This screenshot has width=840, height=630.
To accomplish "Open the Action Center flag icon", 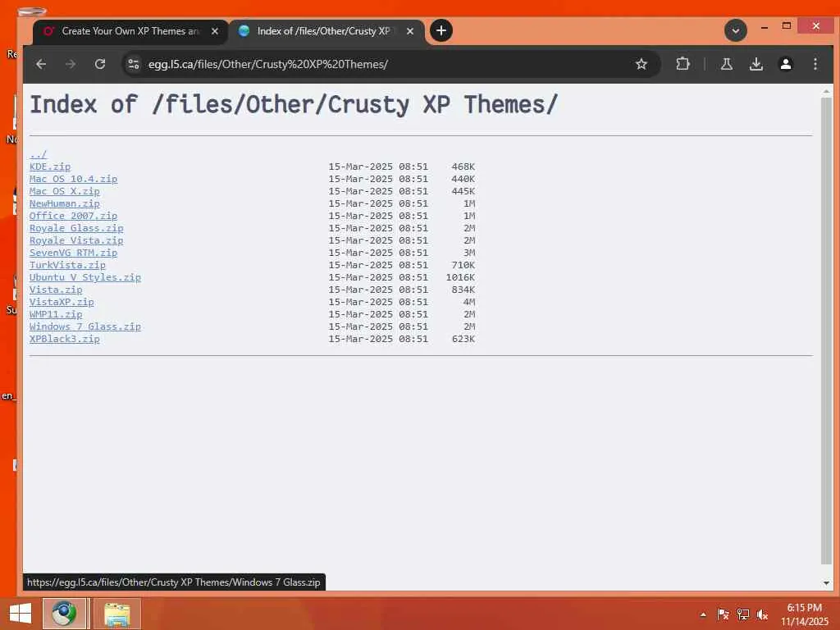I will click(x=723, y=614).
